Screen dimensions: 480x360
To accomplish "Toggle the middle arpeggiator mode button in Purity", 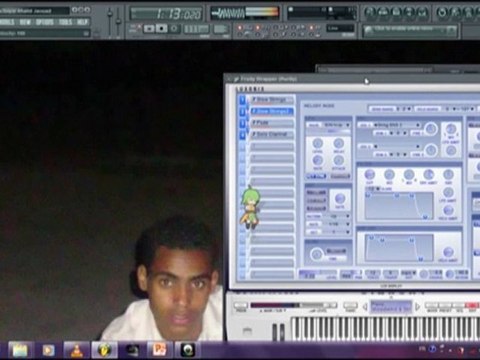I will (x=316, y=200).
